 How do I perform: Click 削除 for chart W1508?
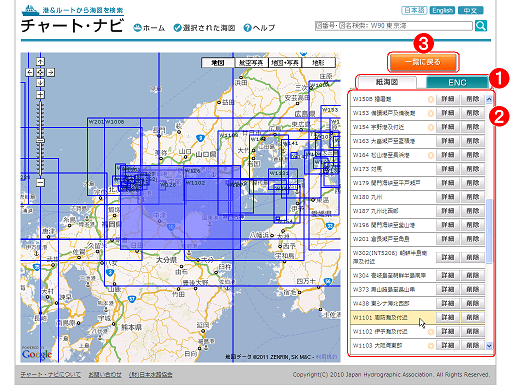[x=473, y=99]
